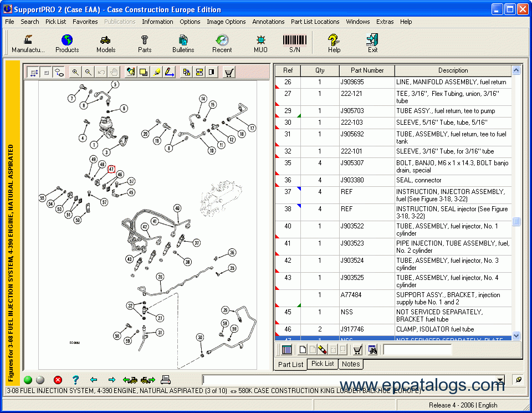Image resolution: width=532 pixels, height=413 pixels.
Task: Click callout 47 highlighted in red on the diagram
Action: (111, 169)
